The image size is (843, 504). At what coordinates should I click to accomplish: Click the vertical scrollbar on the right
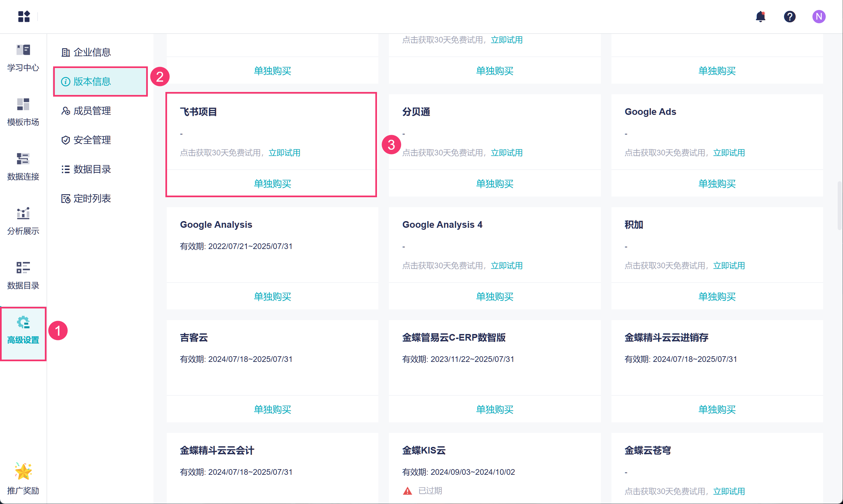839,206
